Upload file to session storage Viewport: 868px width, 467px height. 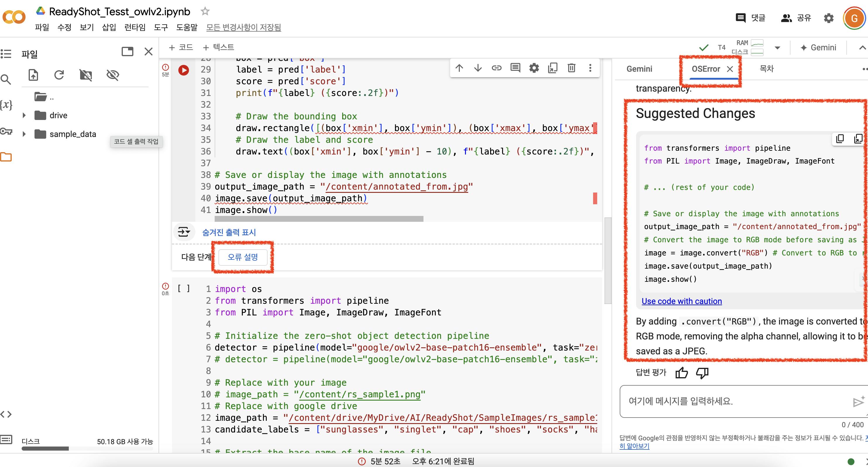pyautogui.click(x=33, y=75)
